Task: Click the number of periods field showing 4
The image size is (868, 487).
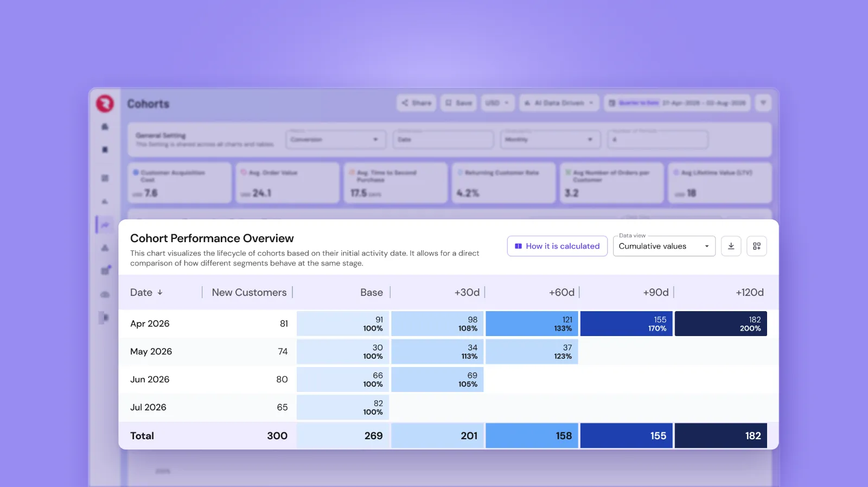Action: click(x=658, y=140)
